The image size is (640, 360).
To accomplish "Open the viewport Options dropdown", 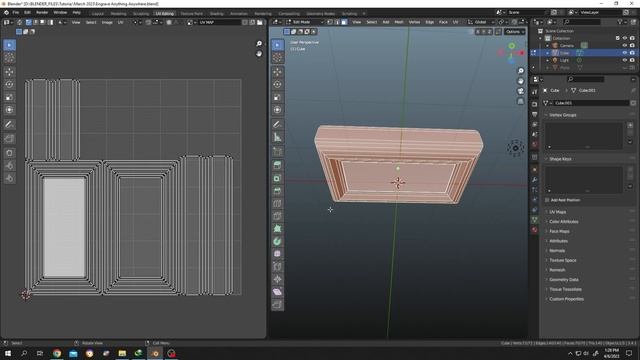I will 515,31.
